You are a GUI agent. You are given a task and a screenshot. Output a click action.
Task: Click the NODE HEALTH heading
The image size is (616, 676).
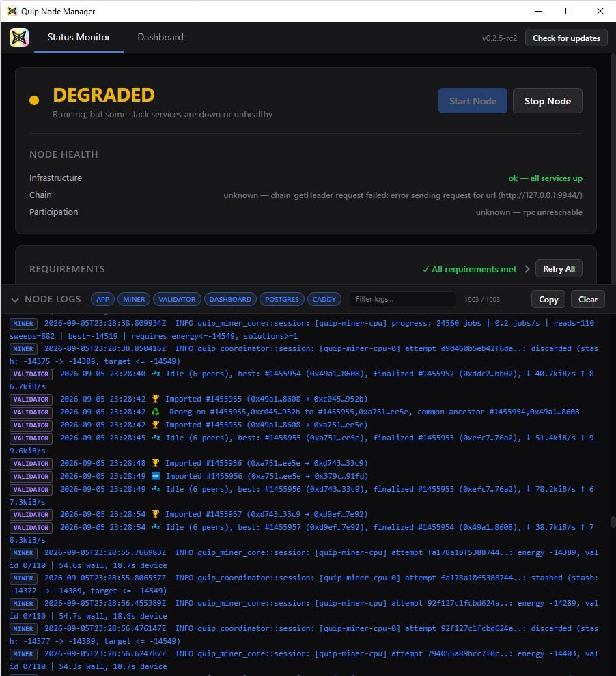pyautogui.click(x=64, y=154)
